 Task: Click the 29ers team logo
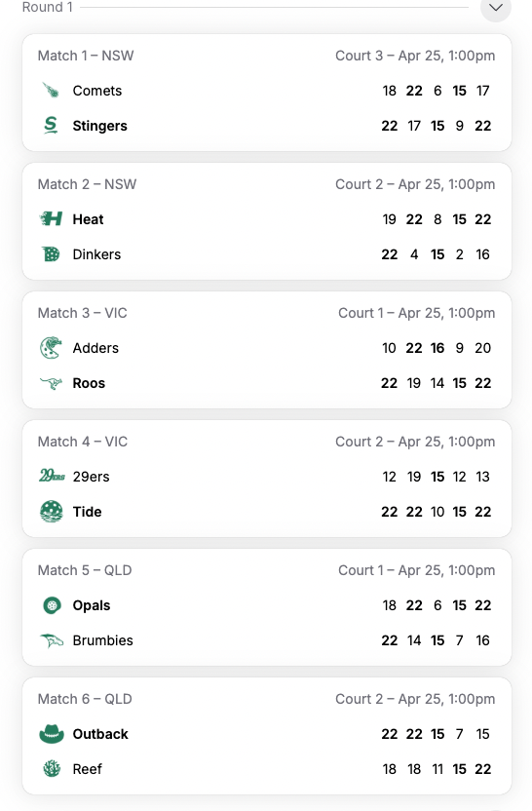pos(52,476)
